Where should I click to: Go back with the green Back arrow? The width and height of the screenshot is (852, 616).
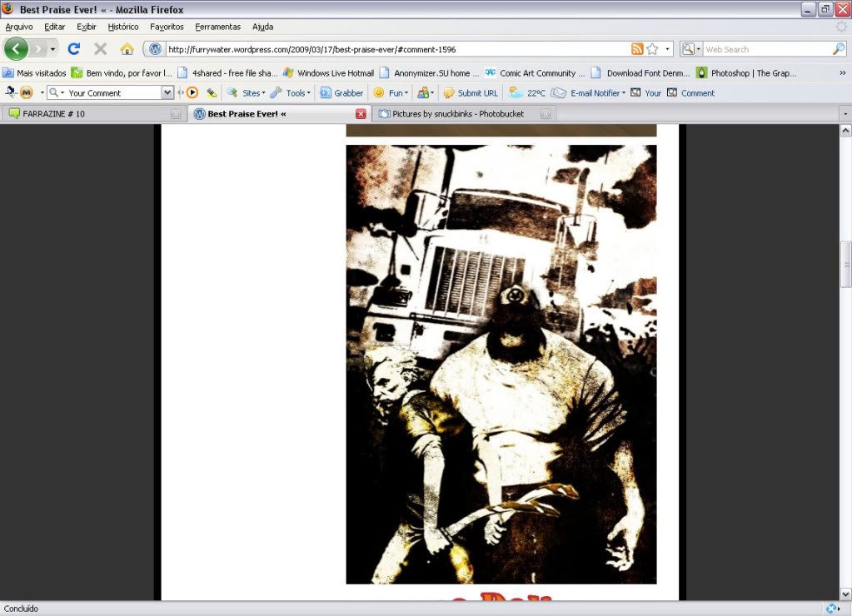coord(16,49)
